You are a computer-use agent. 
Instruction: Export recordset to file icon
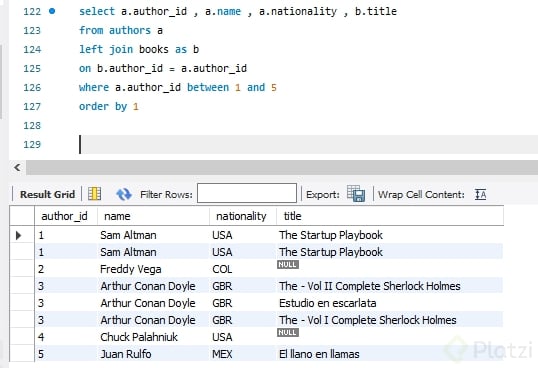(356, 194)
